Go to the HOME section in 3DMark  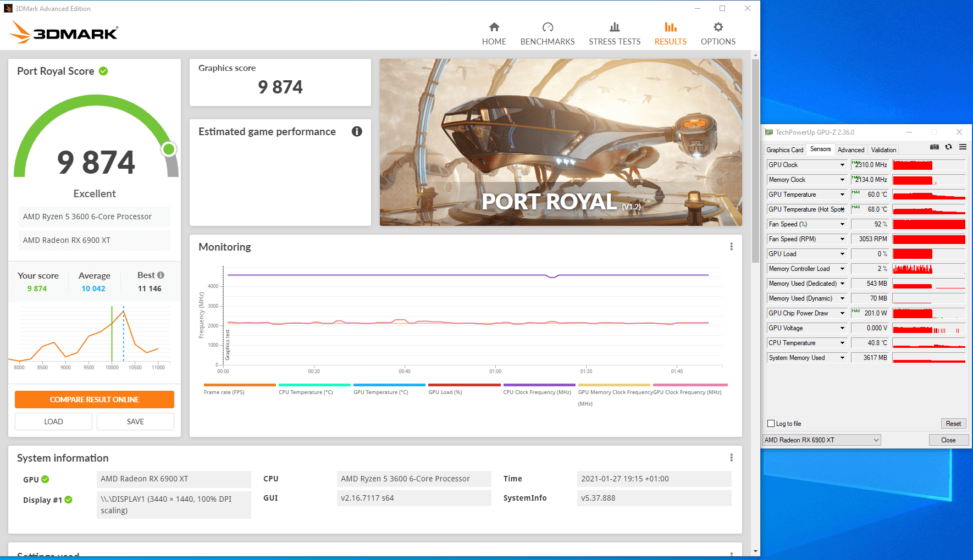[494, 34]
